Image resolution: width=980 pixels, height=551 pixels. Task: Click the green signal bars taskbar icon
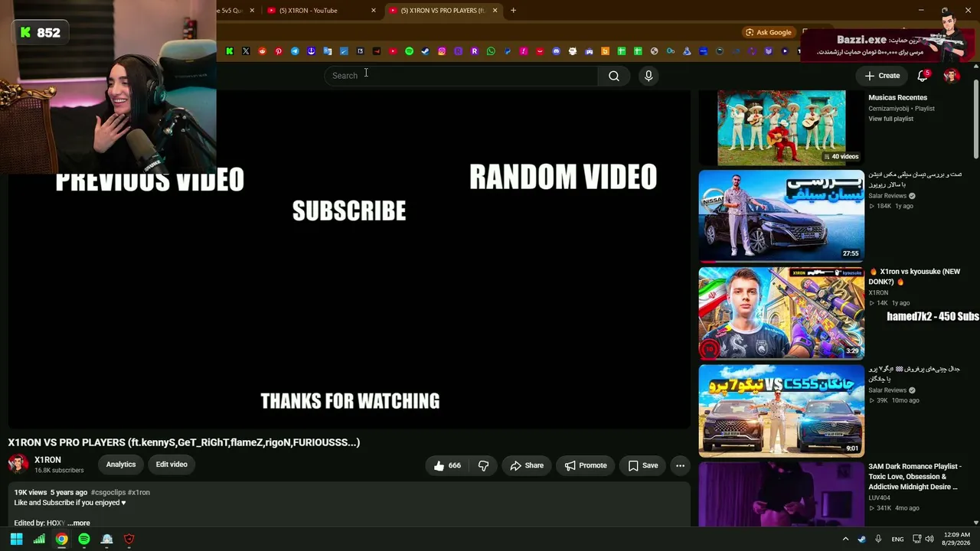[x=39, y=539]
